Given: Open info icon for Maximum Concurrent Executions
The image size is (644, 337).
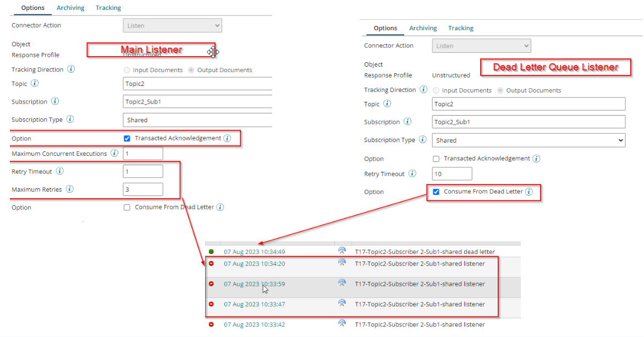Looking at the screenshot, I should pyautogui.click(x=114, y=154).
